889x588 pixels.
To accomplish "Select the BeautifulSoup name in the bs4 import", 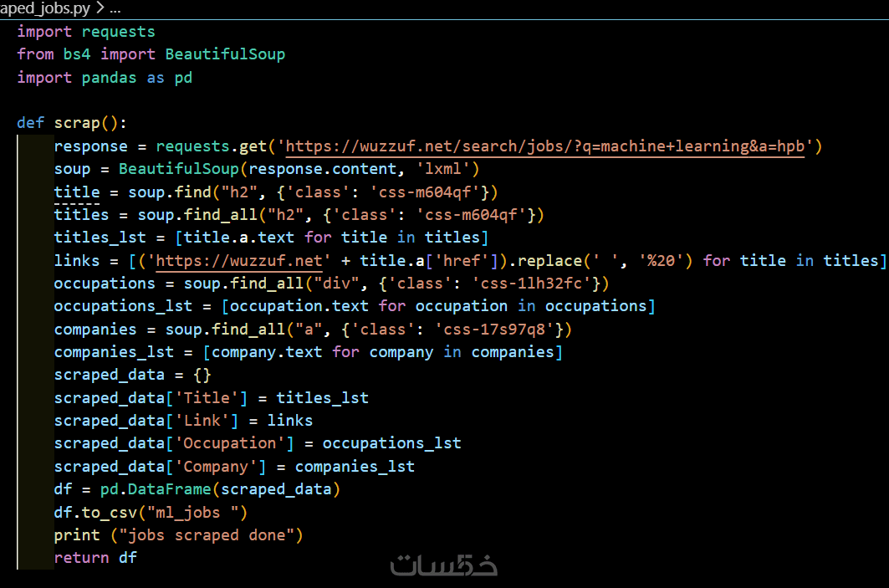I will click(x=225, y=54).
